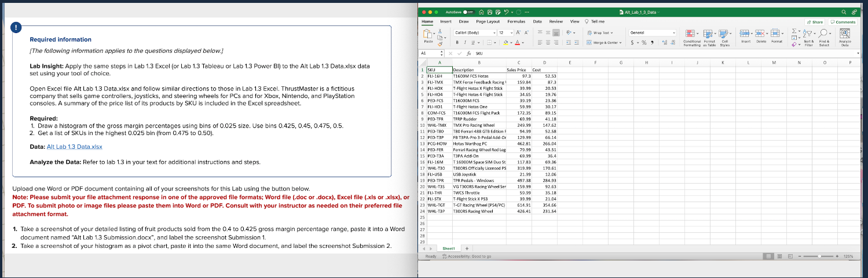
Task: Click the Increase Indent icon
Action: 576,42
